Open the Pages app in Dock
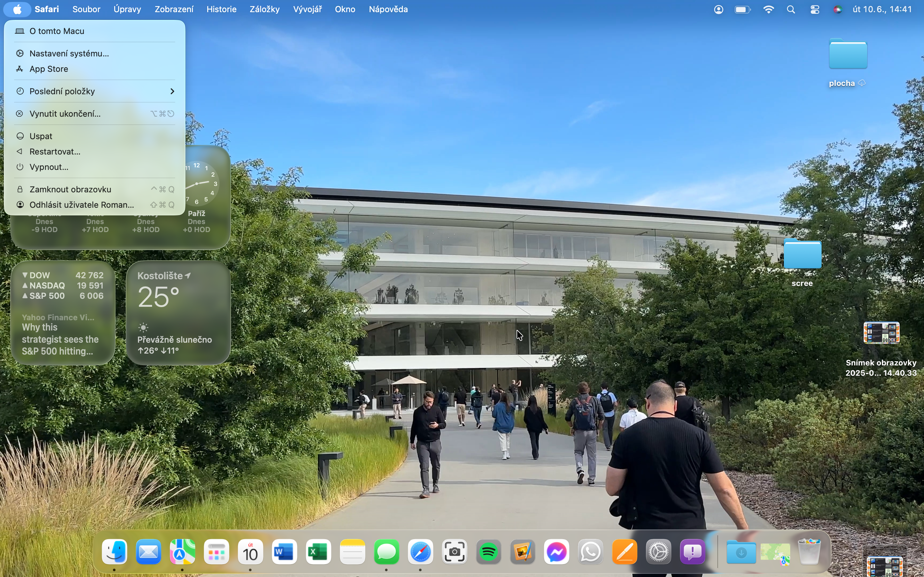Image resolution: width=924 pixels, height=577 pixels. [625, 552]
